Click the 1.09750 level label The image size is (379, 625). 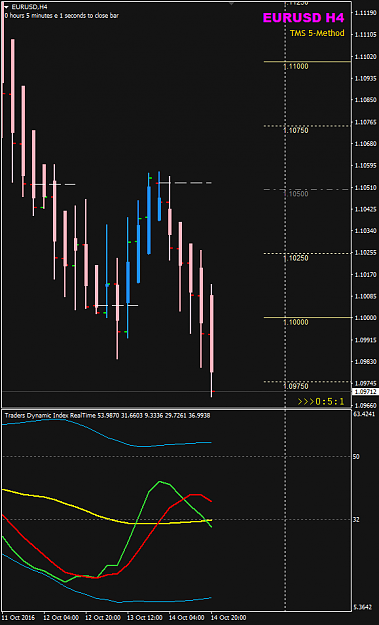click(296, 386)
